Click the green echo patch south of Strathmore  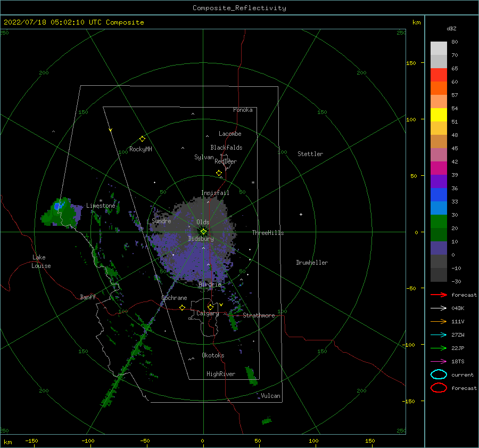[234, 323]
